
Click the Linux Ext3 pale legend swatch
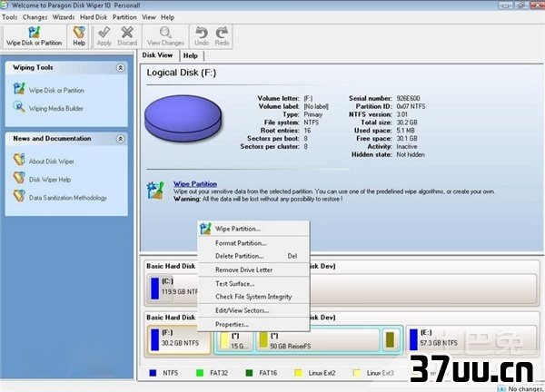tap(357, 373)
